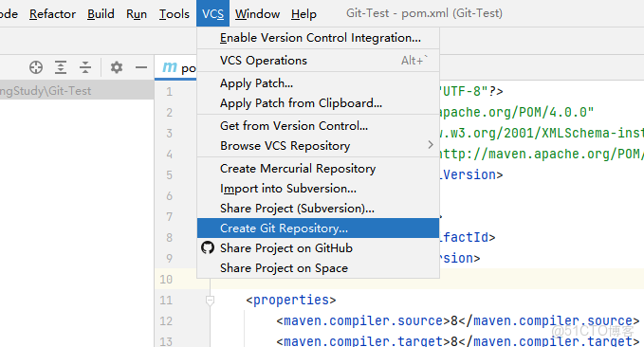Select the Git-Test project path row

click(77, 90)
